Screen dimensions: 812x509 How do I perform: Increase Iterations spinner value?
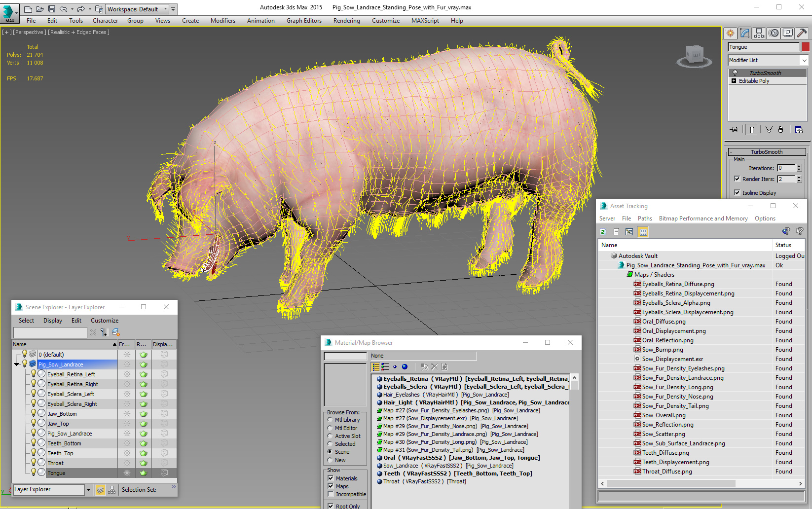(x=799, y=166)
